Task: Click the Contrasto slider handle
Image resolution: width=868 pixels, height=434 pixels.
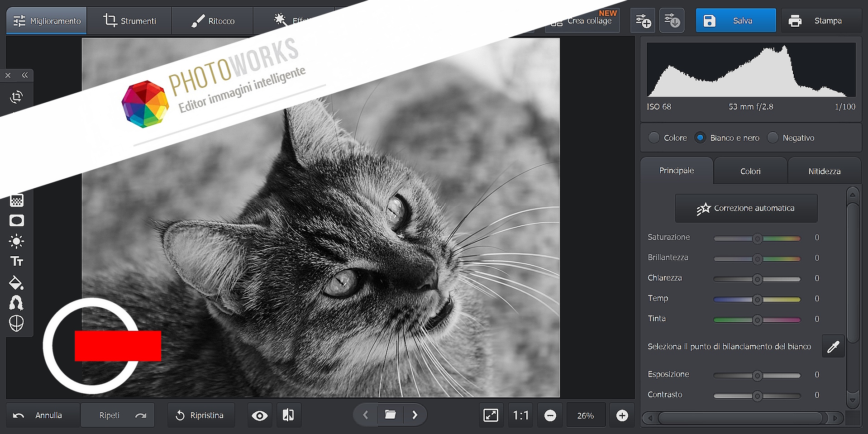Action: pos(757,396)
